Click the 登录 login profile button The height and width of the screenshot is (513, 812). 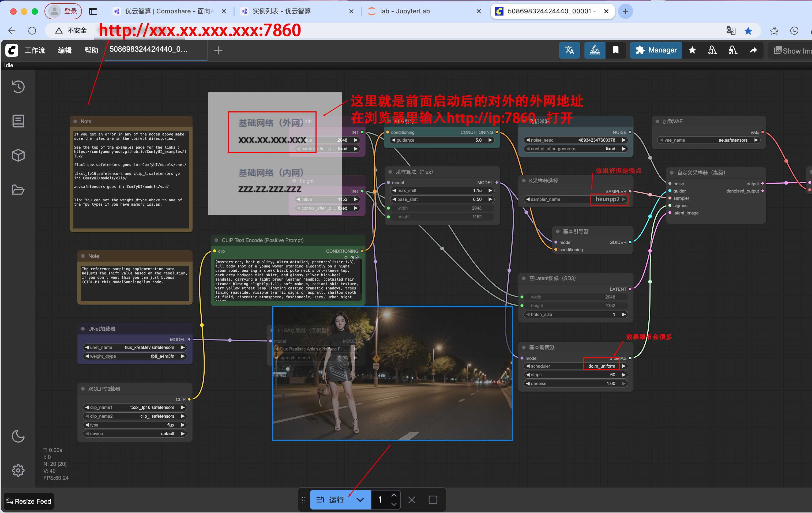coord(63,11)
